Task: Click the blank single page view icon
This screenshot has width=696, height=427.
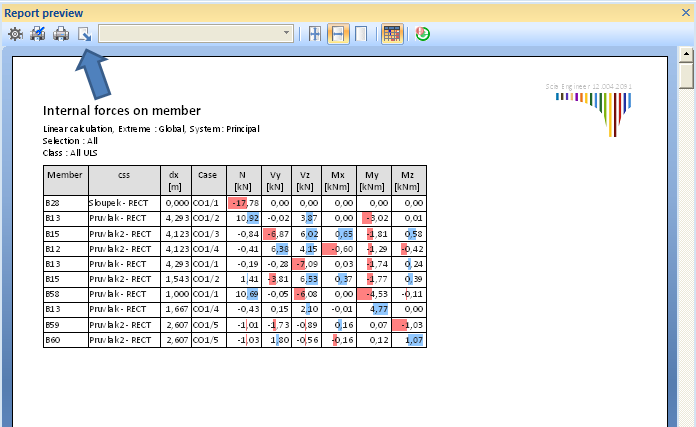Action: (361, 34)
